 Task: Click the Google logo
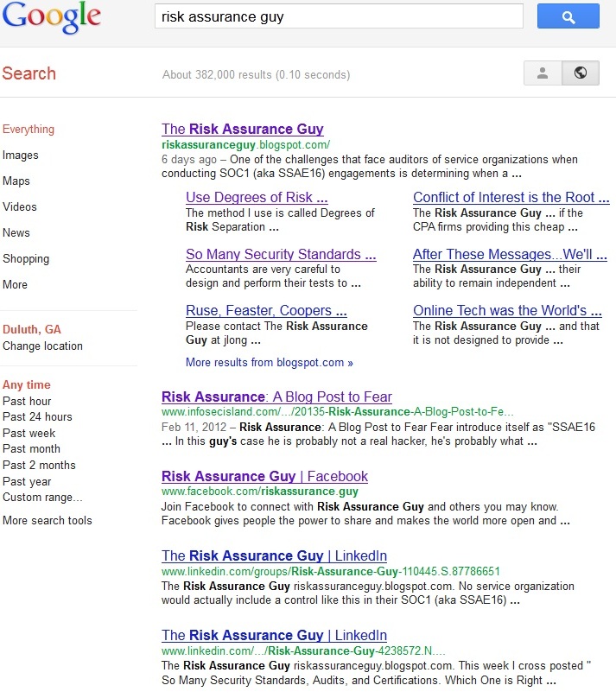[x=52, y=16]
